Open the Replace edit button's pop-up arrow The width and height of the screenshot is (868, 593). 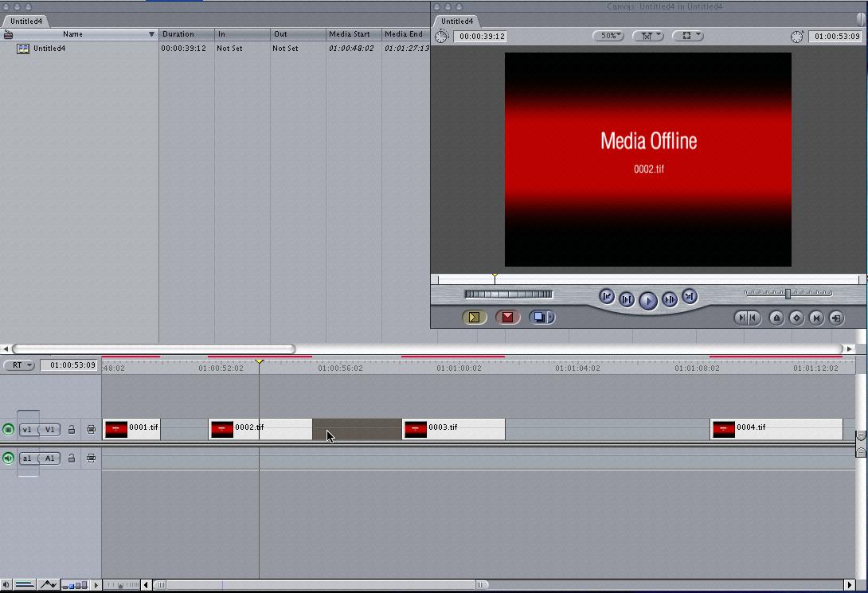point(552,318)
